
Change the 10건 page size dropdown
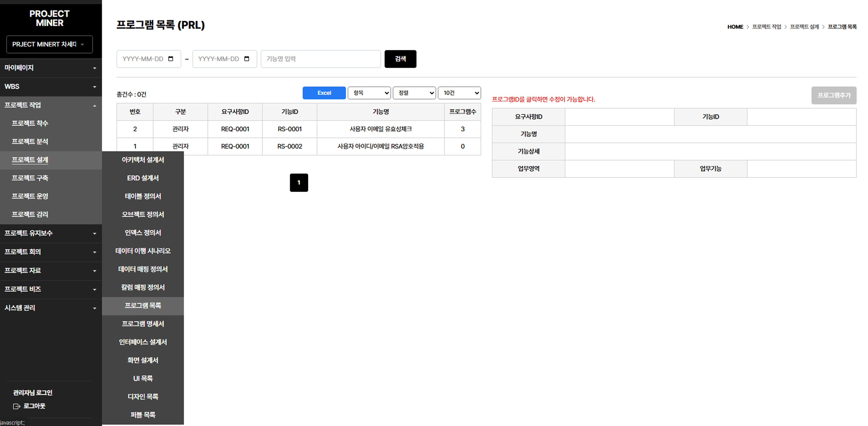[x=459, y=93]
